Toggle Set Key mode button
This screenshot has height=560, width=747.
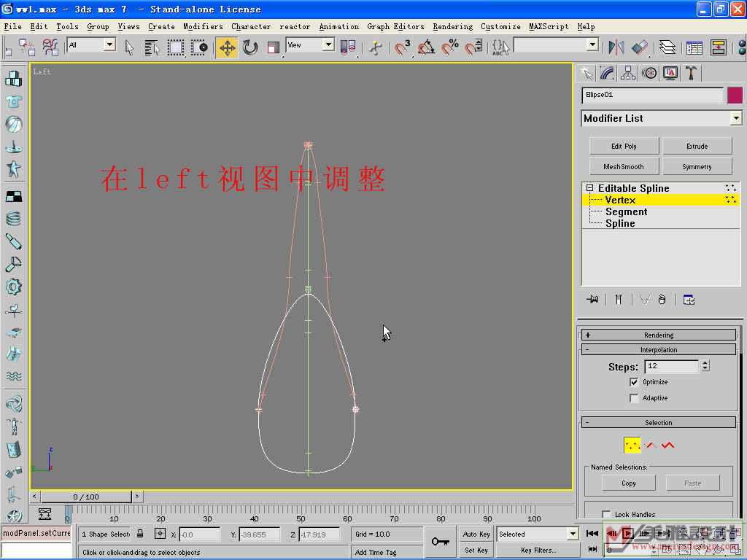(476, 550)
